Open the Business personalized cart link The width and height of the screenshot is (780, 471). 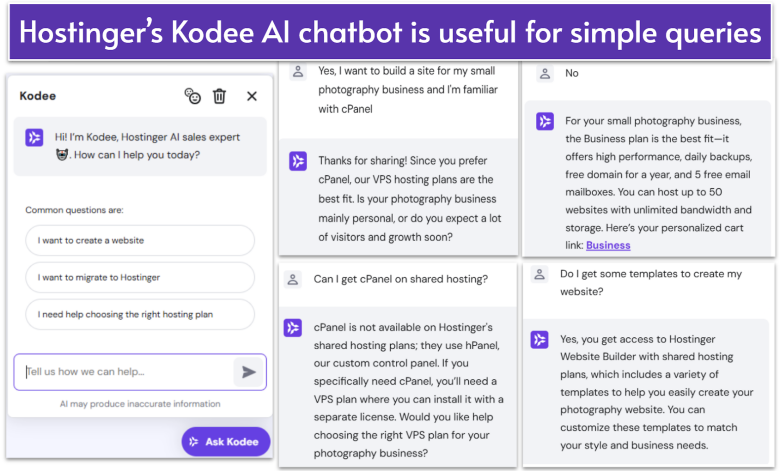pyautogui.click(x=608, y=245)
